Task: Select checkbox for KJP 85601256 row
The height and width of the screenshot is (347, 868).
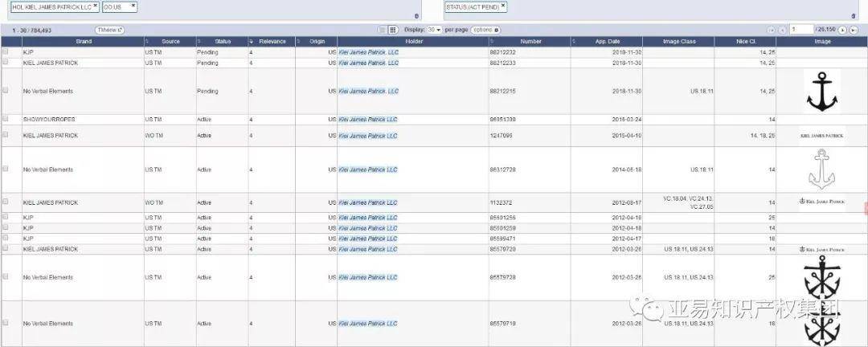Action: [6, 217]
